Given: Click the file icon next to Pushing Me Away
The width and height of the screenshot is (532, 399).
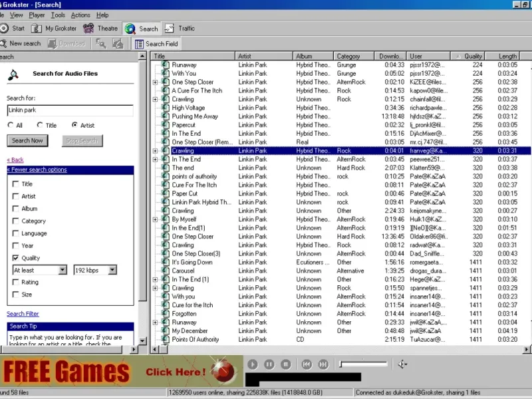Looking at the screenshot, I should tap(165, 116).
